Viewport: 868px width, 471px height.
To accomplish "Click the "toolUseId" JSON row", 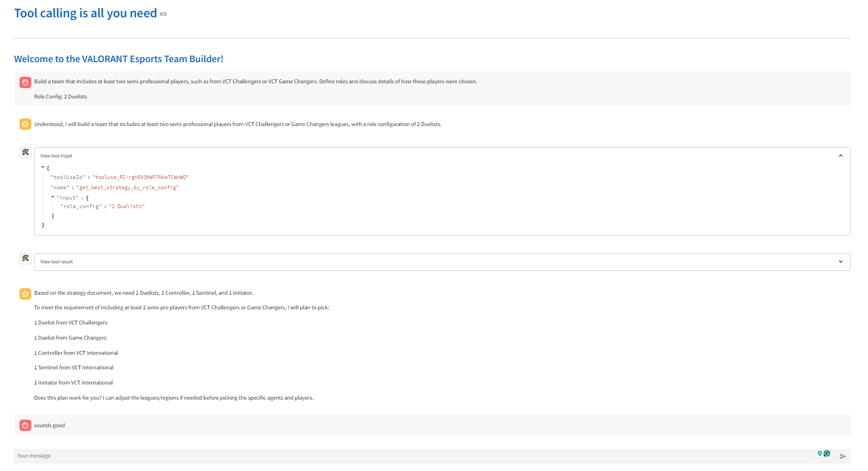I will click(119, 177).
